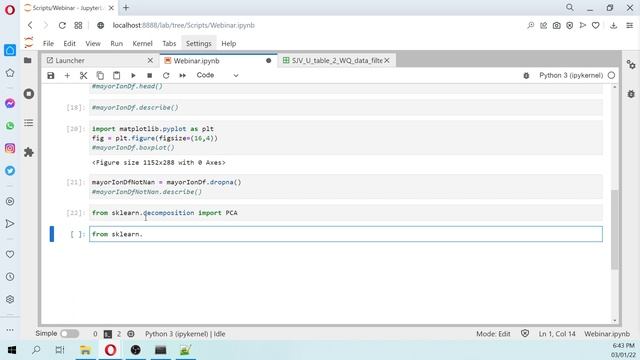
Task: Open the Settings menu
Action: click(x=199, y=43)
